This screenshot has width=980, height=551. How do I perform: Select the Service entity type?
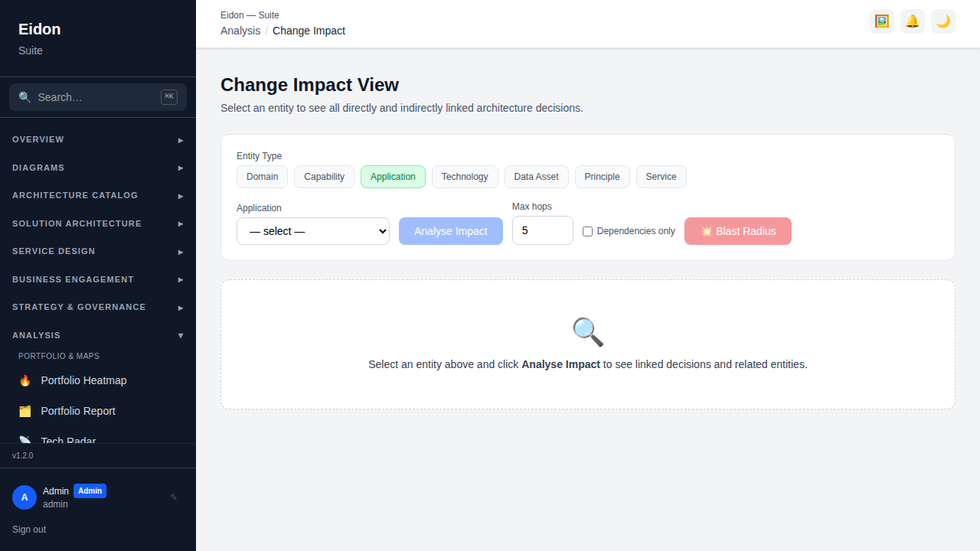(661, 177)
